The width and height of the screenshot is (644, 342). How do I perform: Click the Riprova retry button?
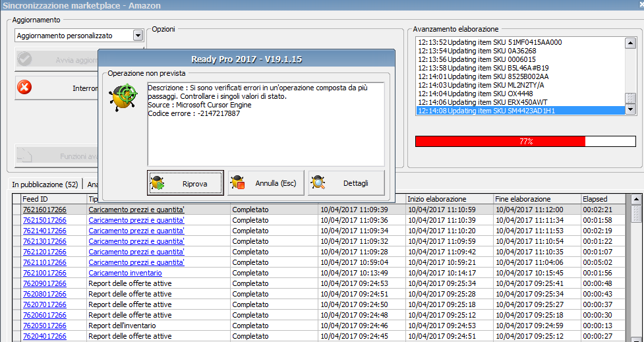coord(185,183)
